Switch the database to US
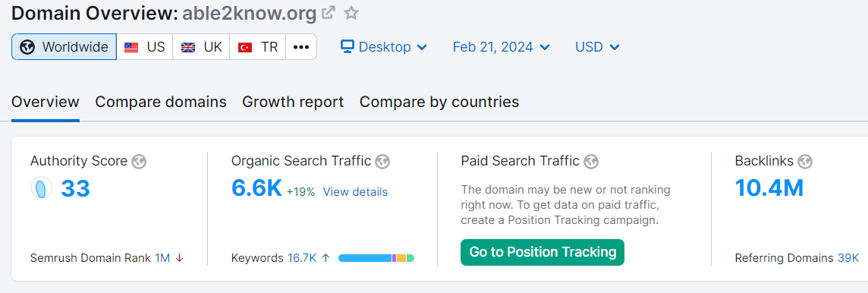This screenshot has width=868, height=293. 144,47
